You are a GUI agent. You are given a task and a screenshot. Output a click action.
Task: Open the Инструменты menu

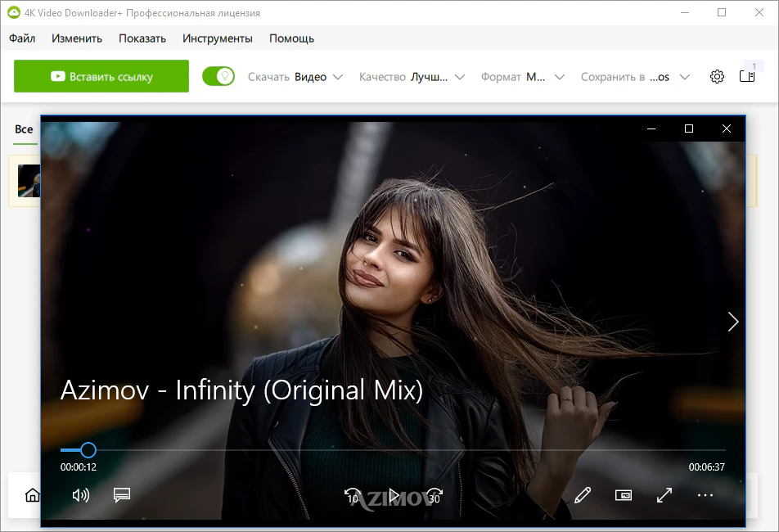point(217,38)
